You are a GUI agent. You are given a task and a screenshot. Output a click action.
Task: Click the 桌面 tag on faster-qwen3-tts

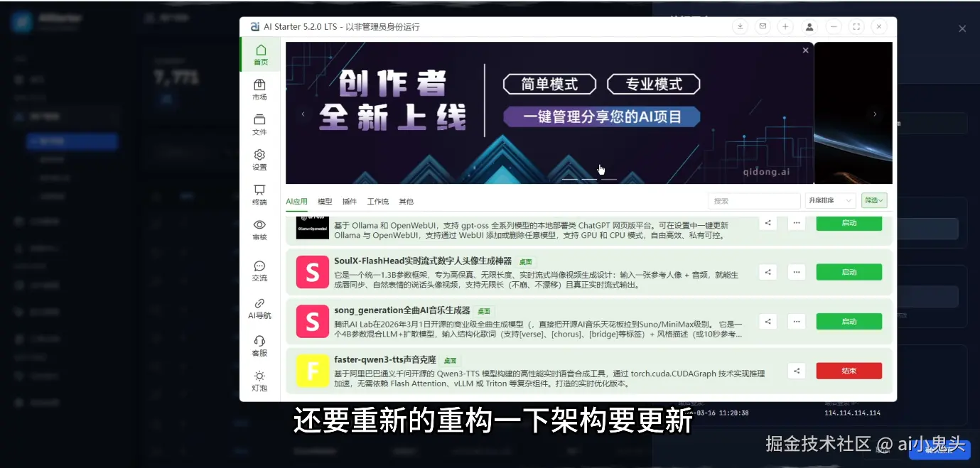coord(450,361)
